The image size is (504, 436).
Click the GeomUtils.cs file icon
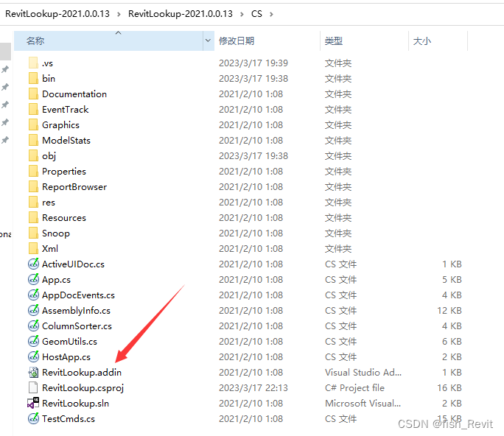tap(33, 341)
